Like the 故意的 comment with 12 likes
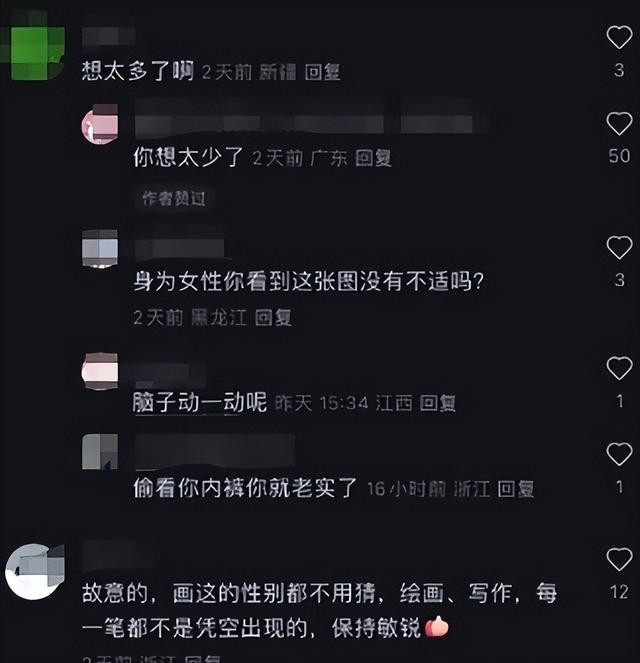The height and width of the screenshot is (663, 640). [x=619, y=559]
